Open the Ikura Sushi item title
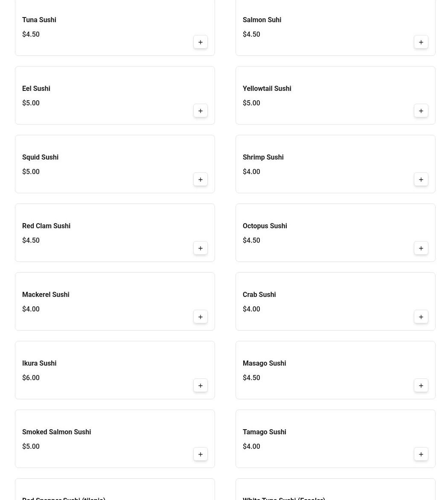 [39, 363]
